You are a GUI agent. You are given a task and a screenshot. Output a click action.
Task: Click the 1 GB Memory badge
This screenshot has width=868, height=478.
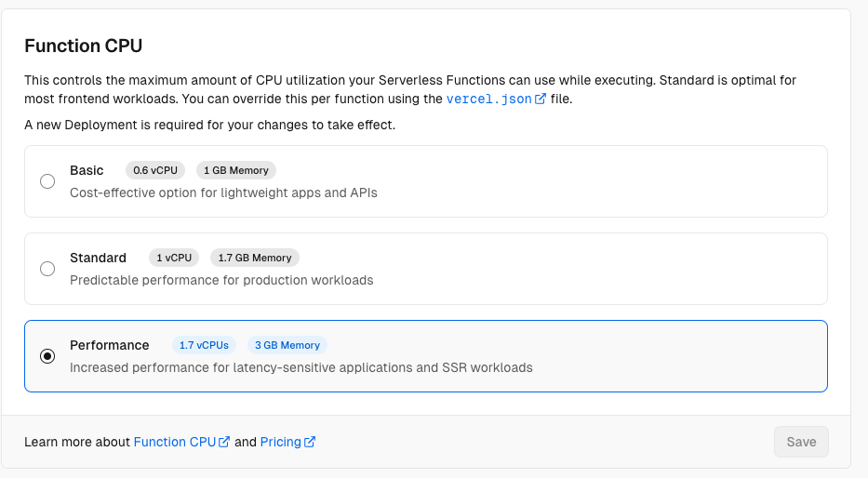tap(236, 170)
